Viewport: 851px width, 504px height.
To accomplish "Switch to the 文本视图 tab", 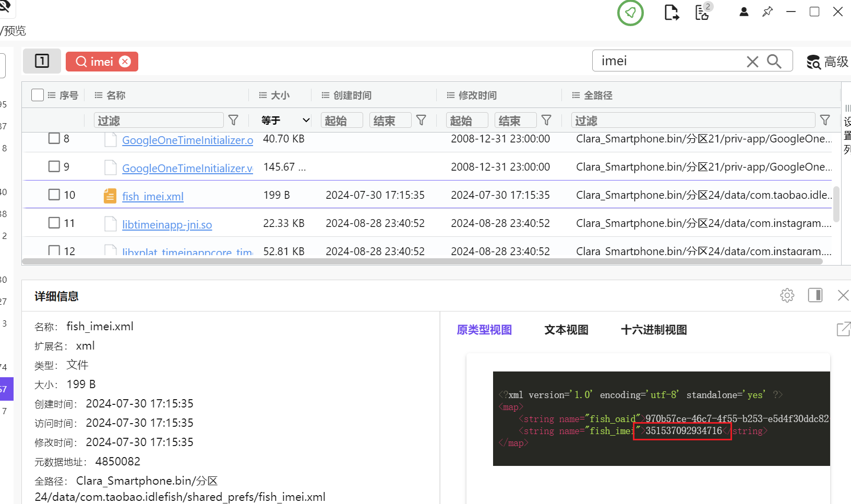I will [566, 330].
